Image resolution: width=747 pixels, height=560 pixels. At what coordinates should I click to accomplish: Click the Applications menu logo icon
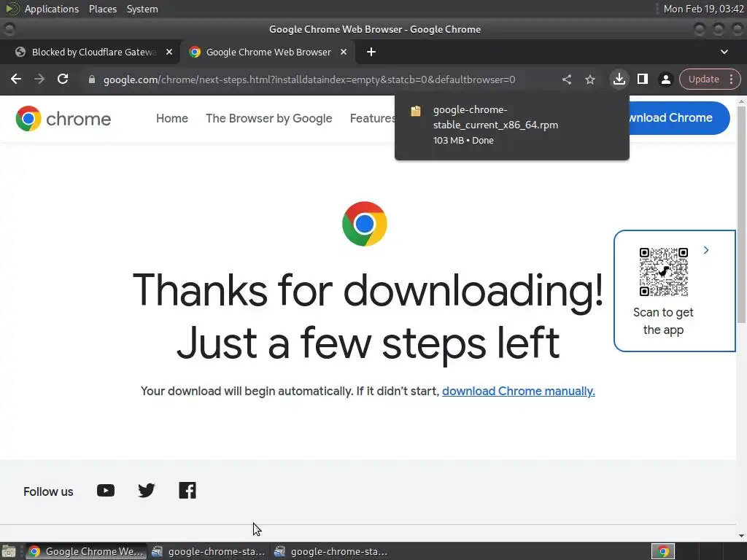click(12, 9)
